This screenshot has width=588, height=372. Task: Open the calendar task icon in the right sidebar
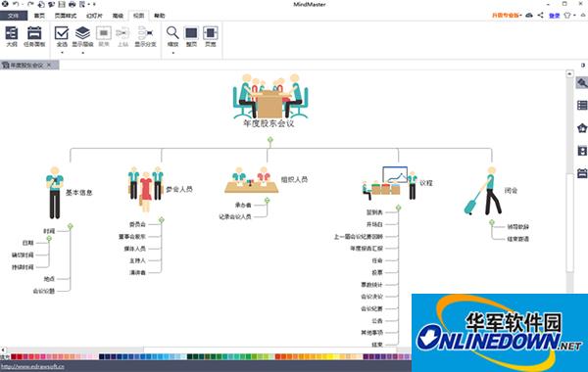pyautogui.click(x=582, y=173)
